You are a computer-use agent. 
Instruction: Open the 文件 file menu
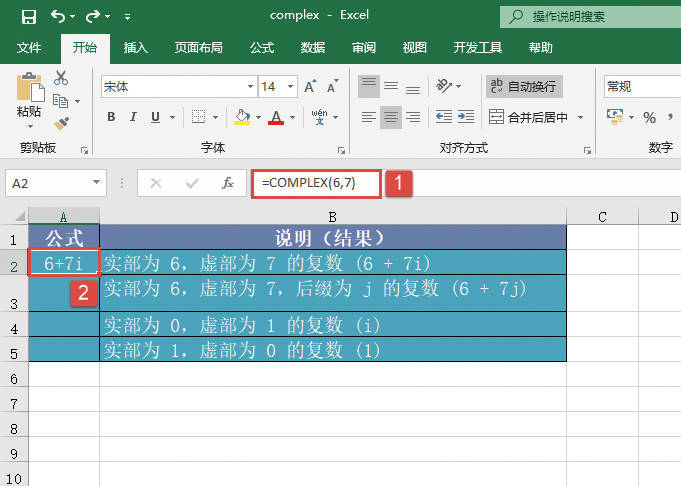tap(29, 47)
